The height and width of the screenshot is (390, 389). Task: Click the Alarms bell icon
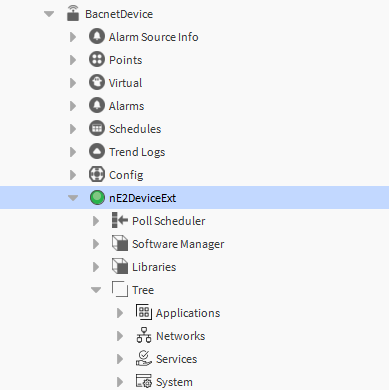click(x=97, y=105)
